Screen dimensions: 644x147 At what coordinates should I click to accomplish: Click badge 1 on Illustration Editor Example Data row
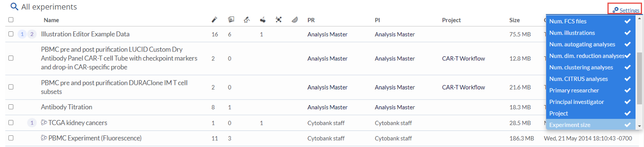(22, 34)
